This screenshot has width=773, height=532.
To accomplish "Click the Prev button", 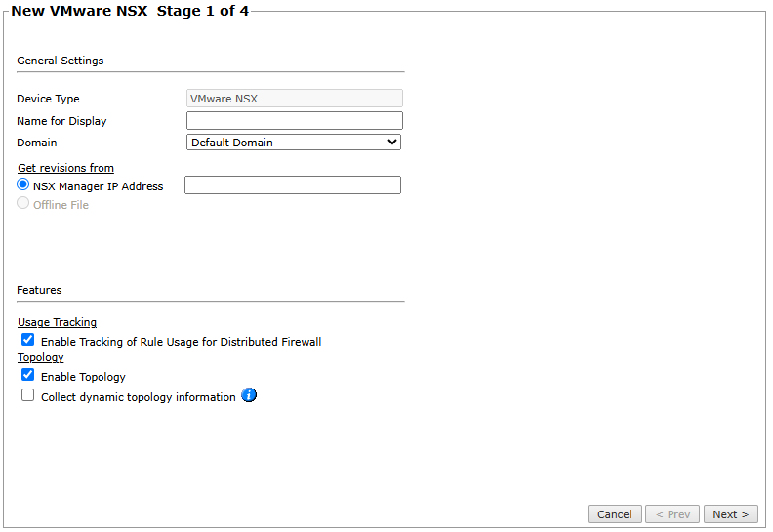I will 672,514.
